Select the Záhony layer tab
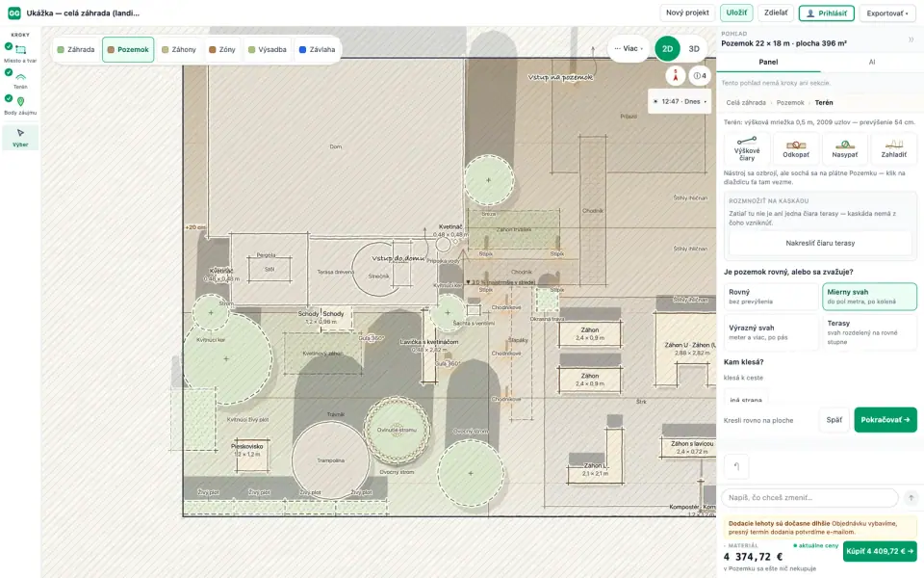The width and height of the screenshot is (924, 578). pos(179,49)
